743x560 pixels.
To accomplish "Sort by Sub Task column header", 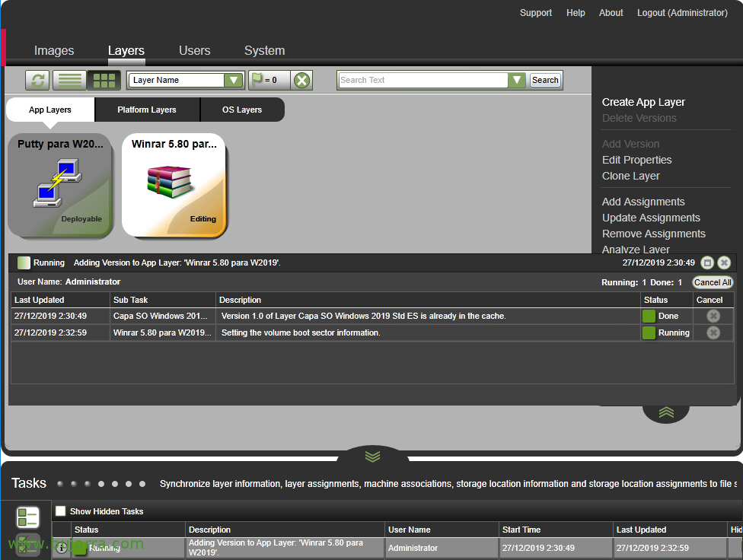I will pos(163,300).
